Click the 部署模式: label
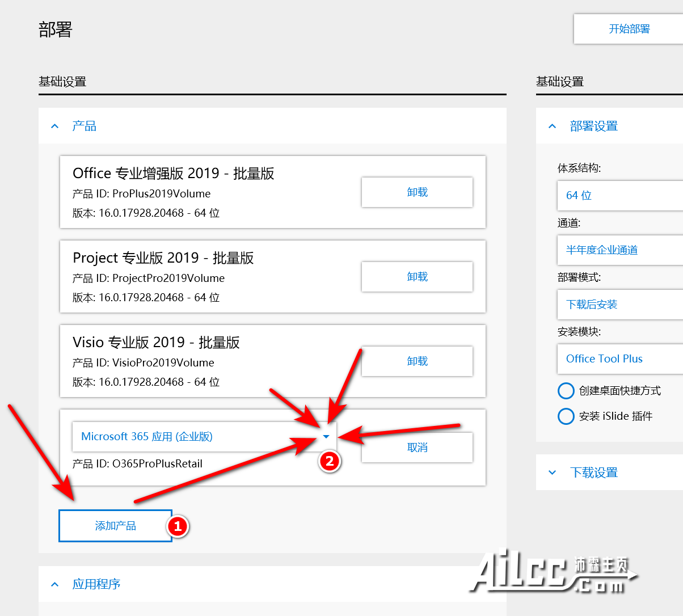Image resolution: width=683 pixels, height=616 pixels. pos(579,277)
